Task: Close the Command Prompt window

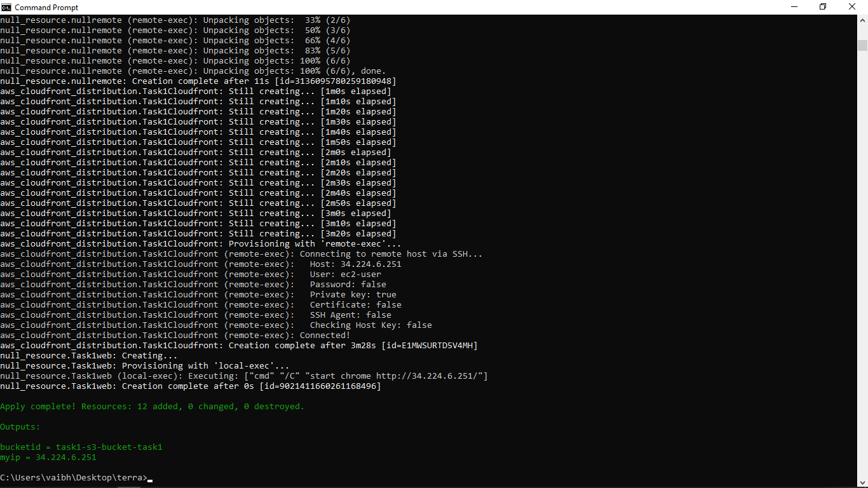Action: (x=851, y=7)
